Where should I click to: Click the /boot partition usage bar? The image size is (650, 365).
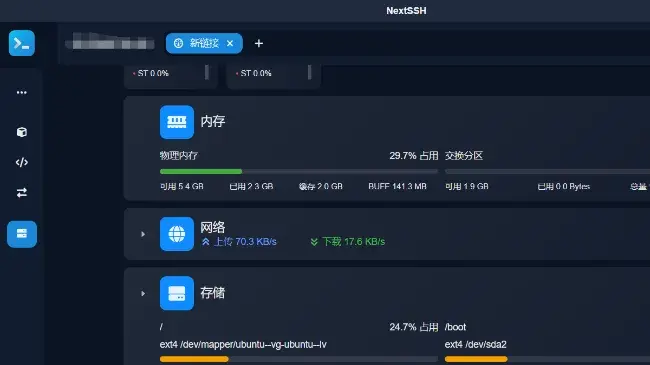point(547,359)
